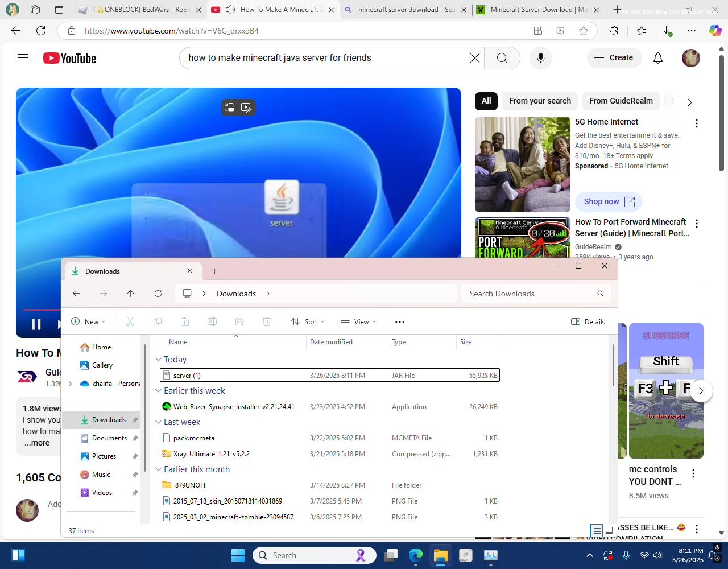The width and height of the screenshot is (728, 569).
Task: Add this page to Edge favorites
Action: click(x=584, y=31)
